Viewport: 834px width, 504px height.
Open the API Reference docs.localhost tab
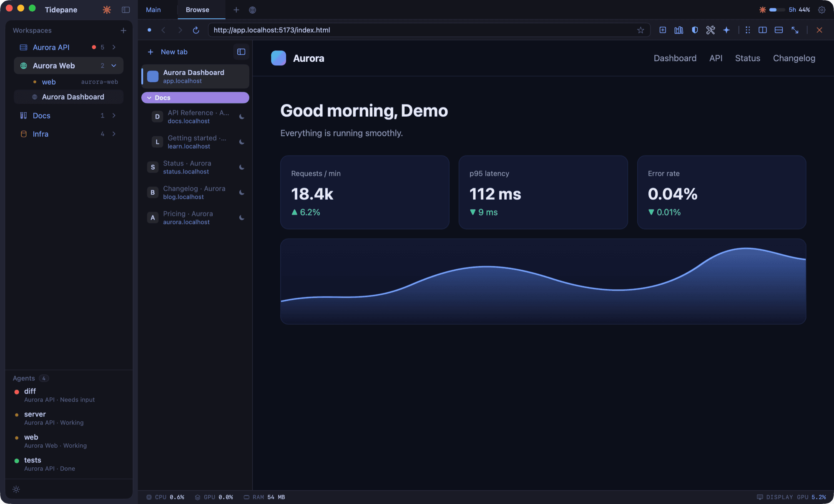[x=195, y=117]
